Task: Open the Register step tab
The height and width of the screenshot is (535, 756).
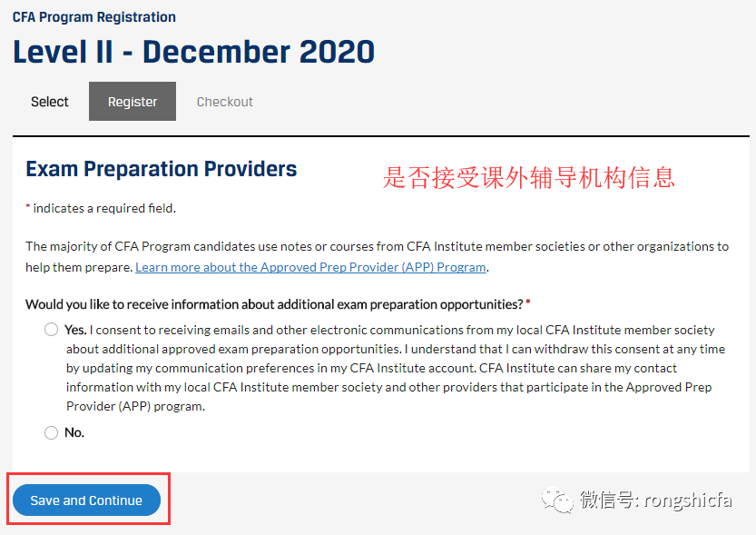Action: tap(133, 102)
